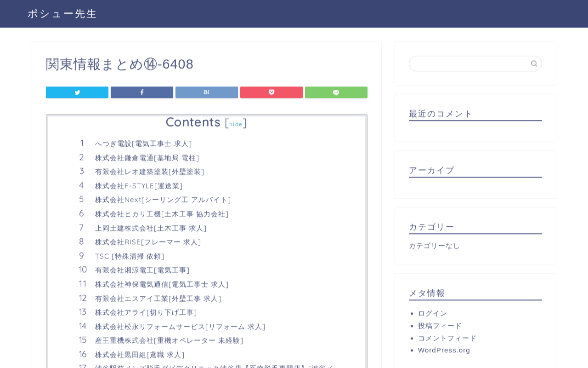Open ログイン link in メタ情報

[x=432, y=313]
